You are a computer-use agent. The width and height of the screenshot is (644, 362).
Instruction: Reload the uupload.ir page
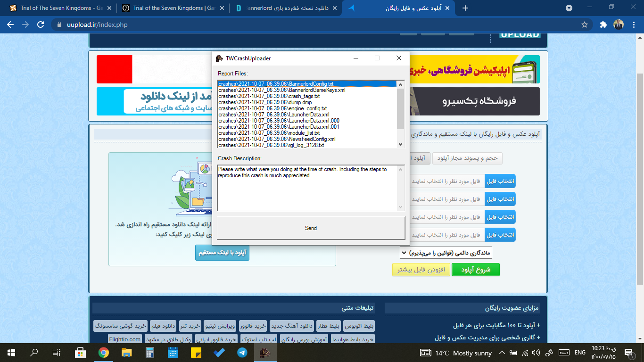click(x=41, y=25)
